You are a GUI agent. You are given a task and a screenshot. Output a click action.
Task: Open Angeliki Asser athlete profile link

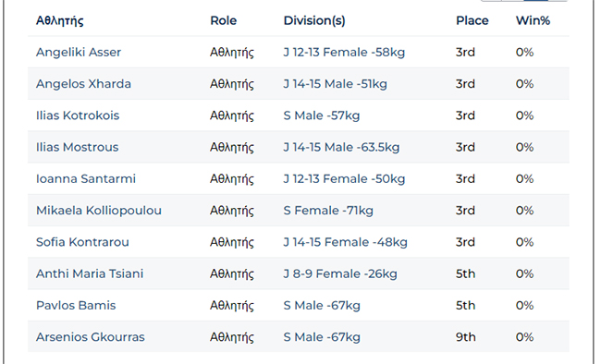click(x=79, y=52)
